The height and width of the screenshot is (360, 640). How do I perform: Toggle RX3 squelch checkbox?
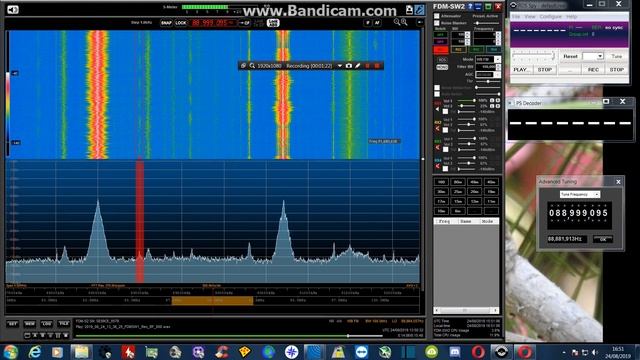coord(446,149)
